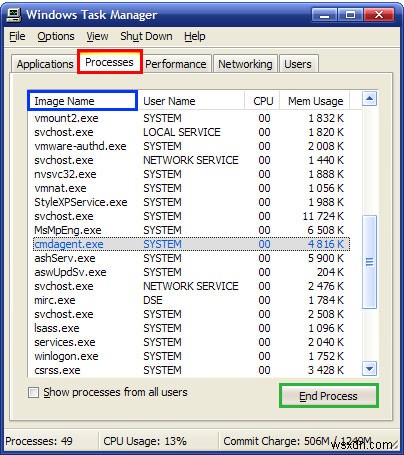404x455 pixels.
Task: Click the scrollbar down arrow
Action: click(369, 369)
